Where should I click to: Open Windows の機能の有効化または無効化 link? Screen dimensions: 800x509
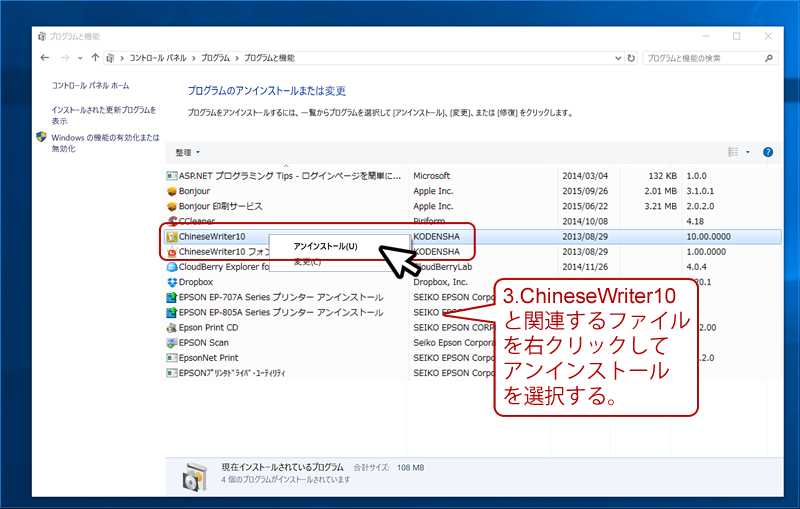[105, 143]
